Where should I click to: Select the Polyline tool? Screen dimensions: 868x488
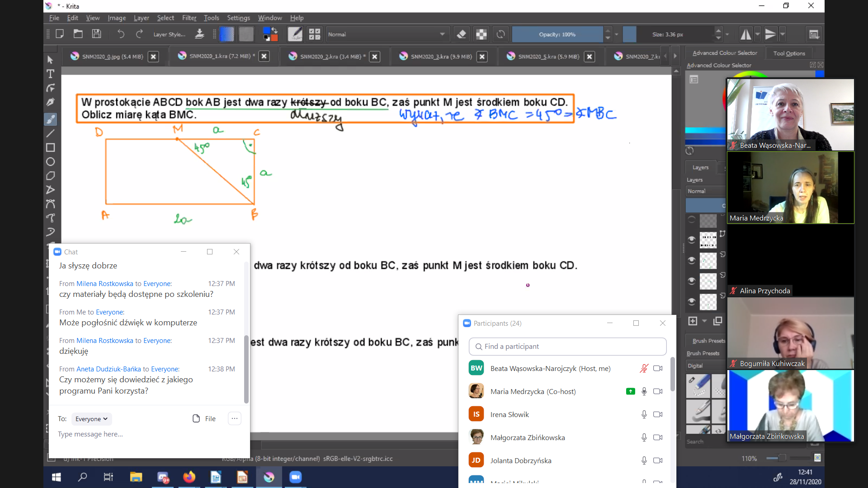[x=51, y=190]
